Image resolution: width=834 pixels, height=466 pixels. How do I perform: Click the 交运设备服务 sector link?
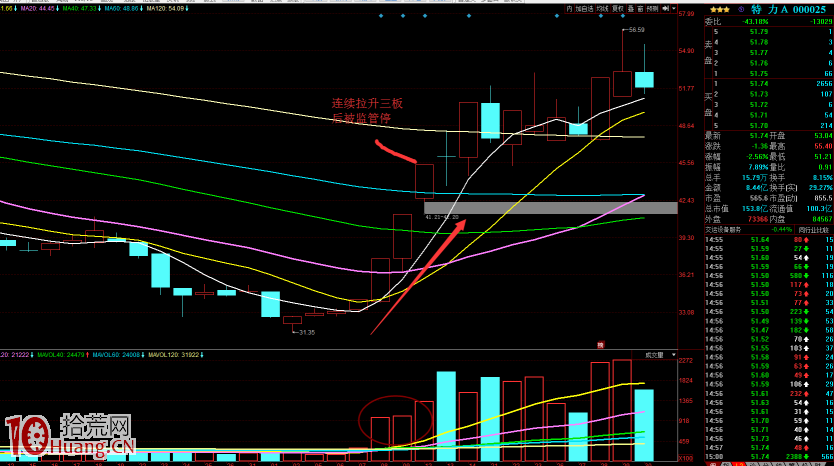pyautogui.click(x=723, y=230)
